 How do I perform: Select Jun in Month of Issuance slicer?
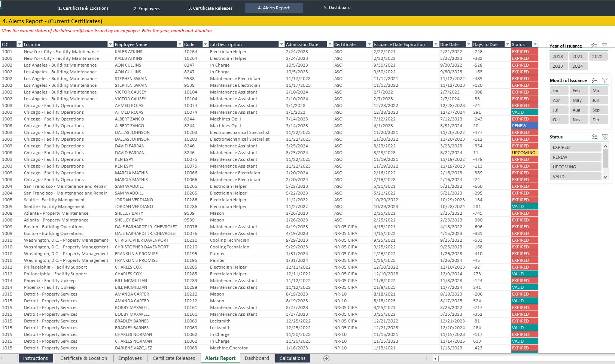599,100
